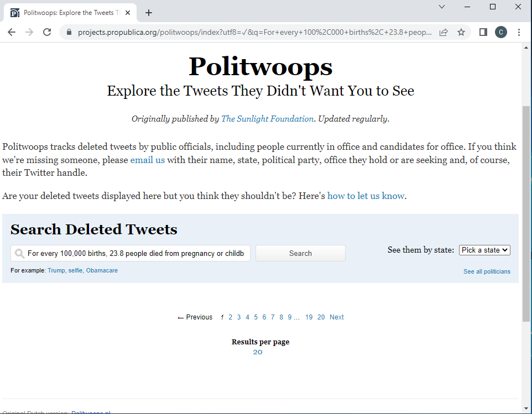Go to results page 19

[309, 317]
